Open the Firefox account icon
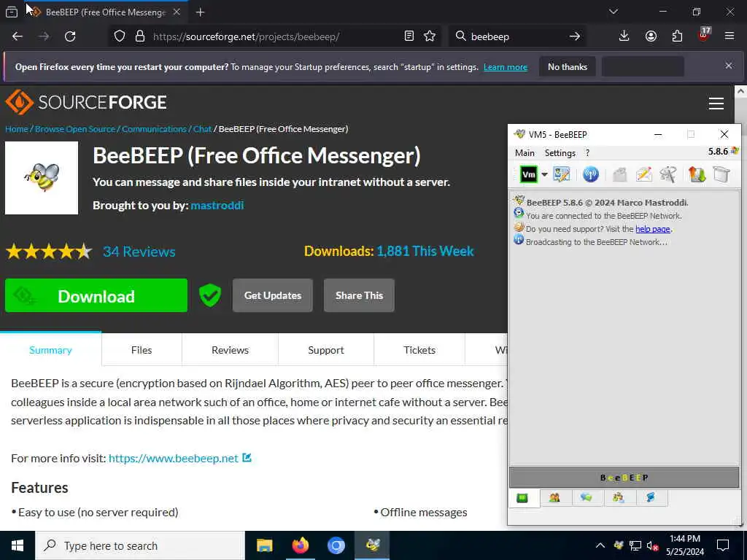This screenshot has height=560, width=747. point(651,36)
